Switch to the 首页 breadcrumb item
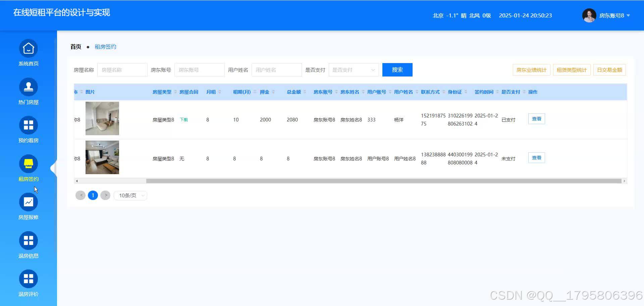This screenshot has height=306, width=644. click(x=75, y=46)
